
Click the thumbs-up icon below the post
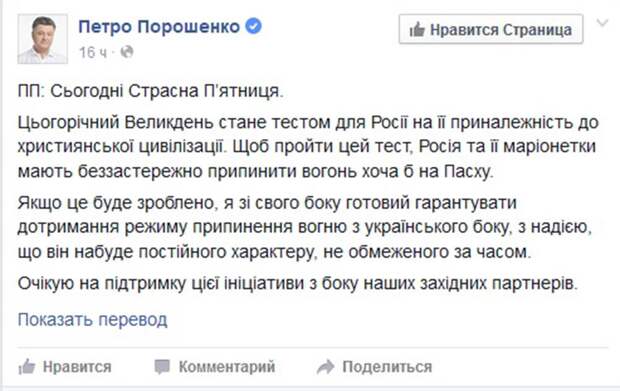click(27, 366)
